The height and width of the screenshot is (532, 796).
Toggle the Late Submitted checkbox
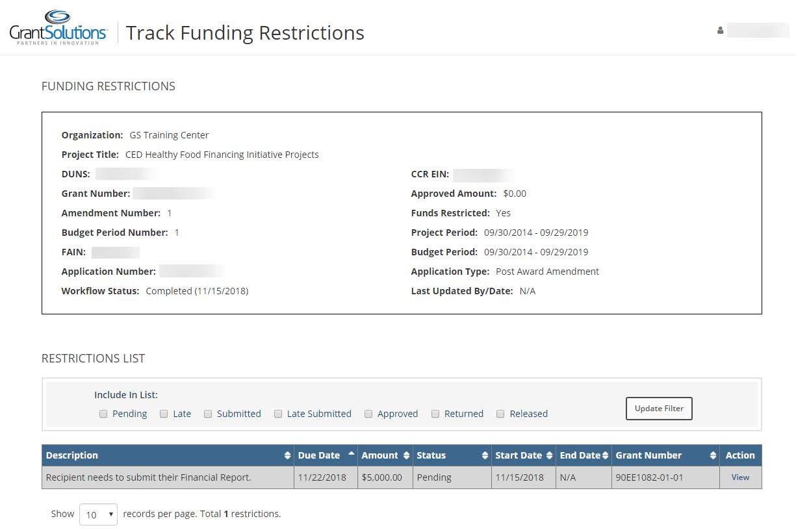coord(278,414)
